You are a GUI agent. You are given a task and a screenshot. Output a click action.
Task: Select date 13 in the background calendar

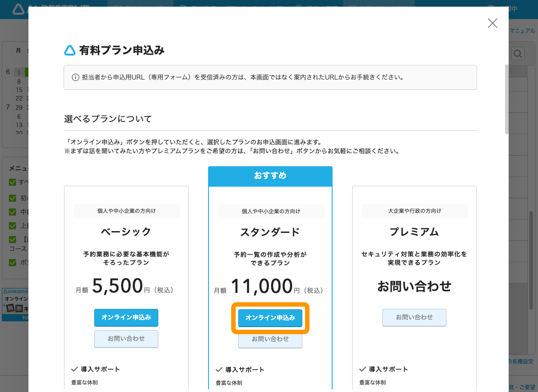(x=19, y=125)
